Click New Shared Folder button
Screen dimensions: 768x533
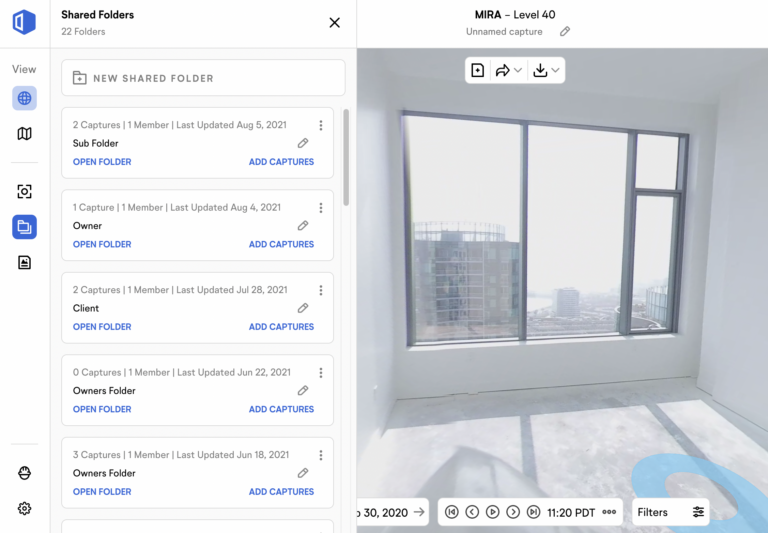(203, 78)
